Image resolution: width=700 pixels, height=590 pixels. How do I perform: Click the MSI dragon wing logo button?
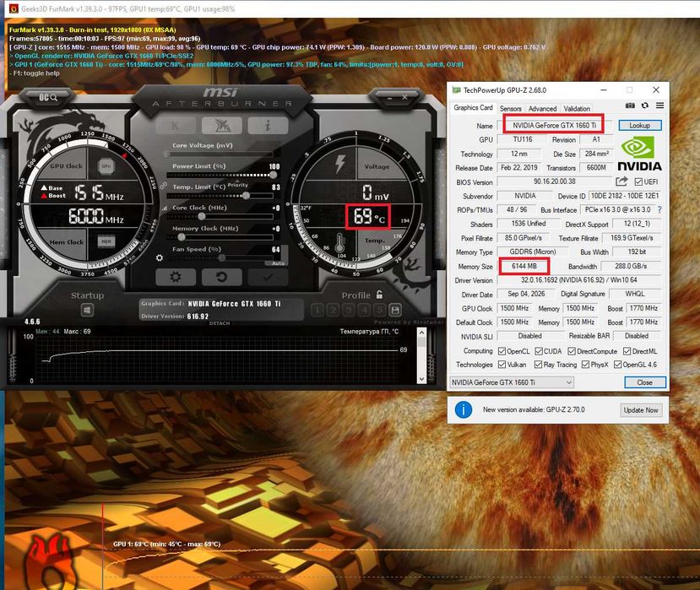pyautogui.click(x=221, y=126)
